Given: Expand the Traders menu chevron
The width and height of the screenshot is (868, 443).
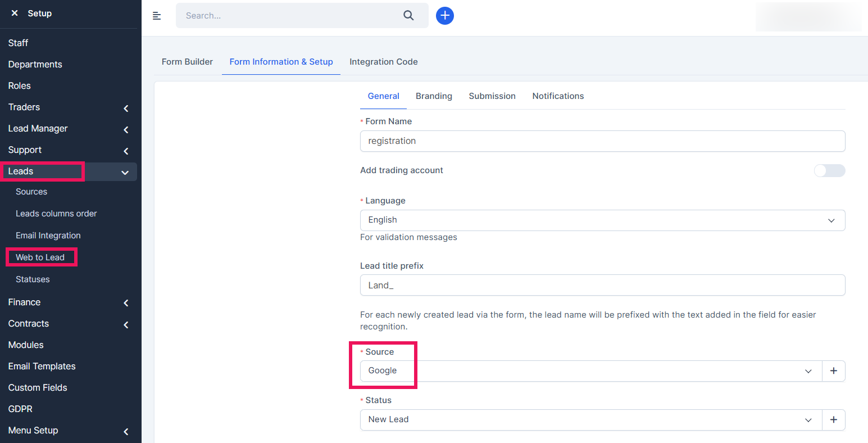Looking at the screenshot, I should (126, 108).
